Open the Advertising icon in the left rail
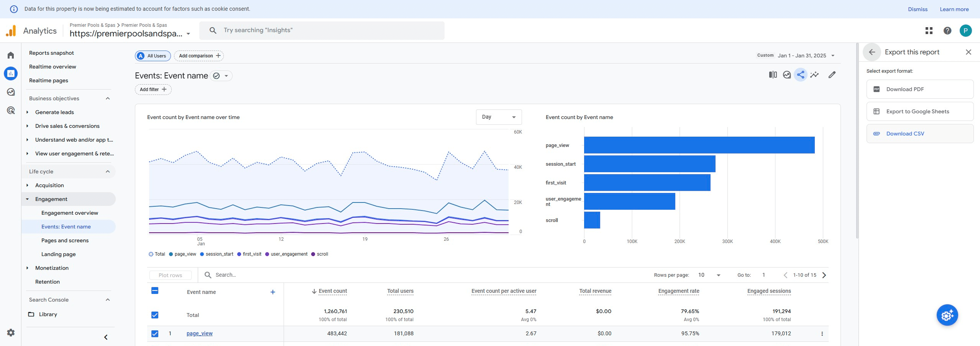 [10, 110]
